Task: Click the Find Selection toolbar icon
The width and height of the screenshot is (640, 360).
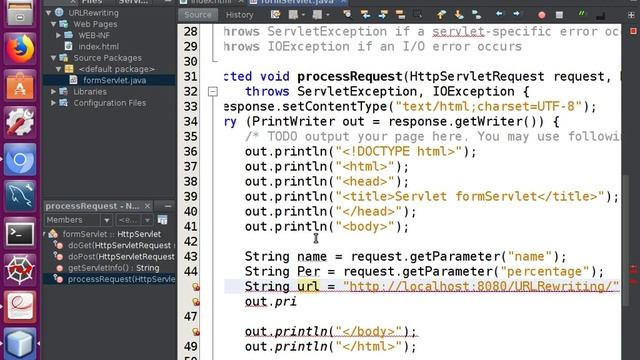Action: tap(347, 15)
